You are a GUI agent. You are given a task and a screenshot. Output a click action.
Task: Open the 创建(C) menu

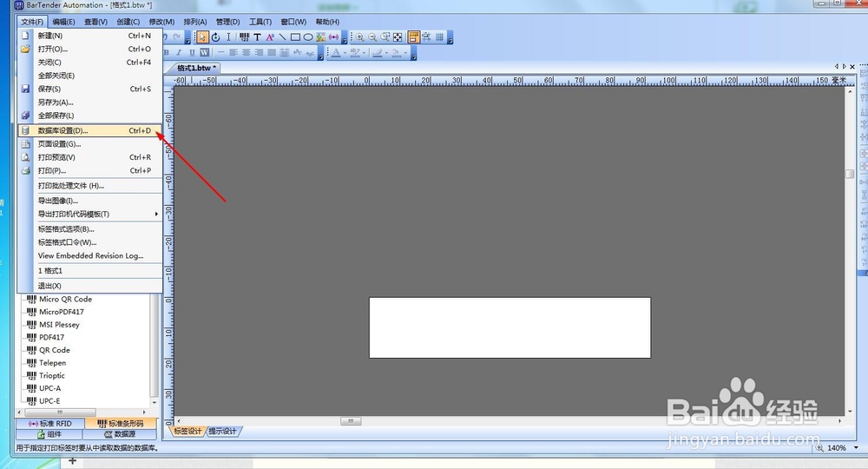pos(128,22)
